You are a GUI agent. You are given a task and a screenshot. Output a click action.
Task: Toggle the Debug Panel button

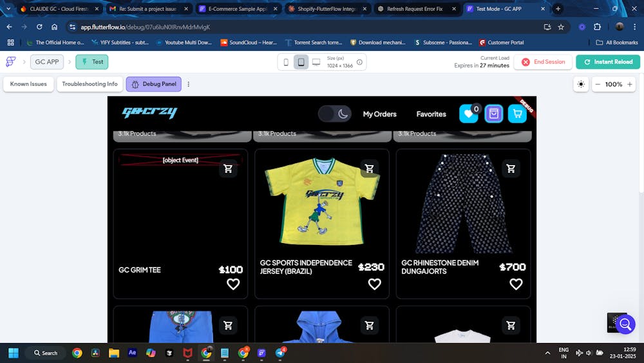pos(154,84)
